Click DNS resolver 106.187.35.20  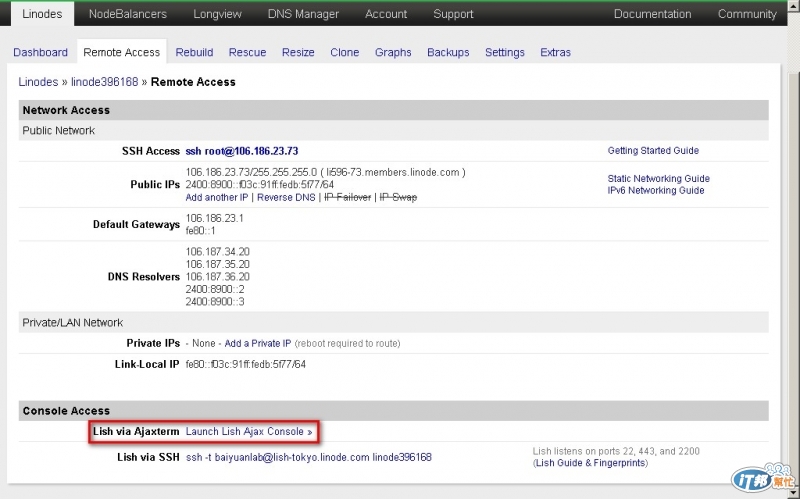[x=217, y=264]
